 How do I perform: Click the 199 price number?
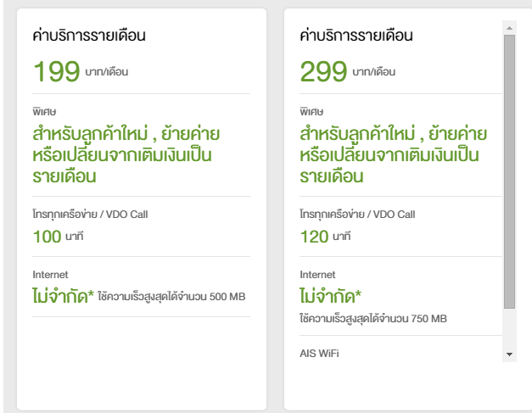(x=56, y=71)
